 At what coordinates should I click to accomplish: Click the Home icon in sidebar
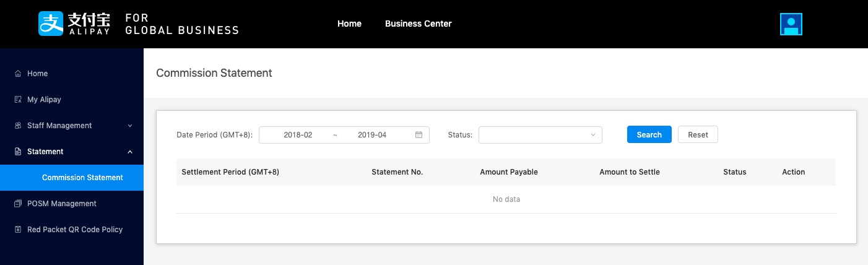tap(18, 74)
